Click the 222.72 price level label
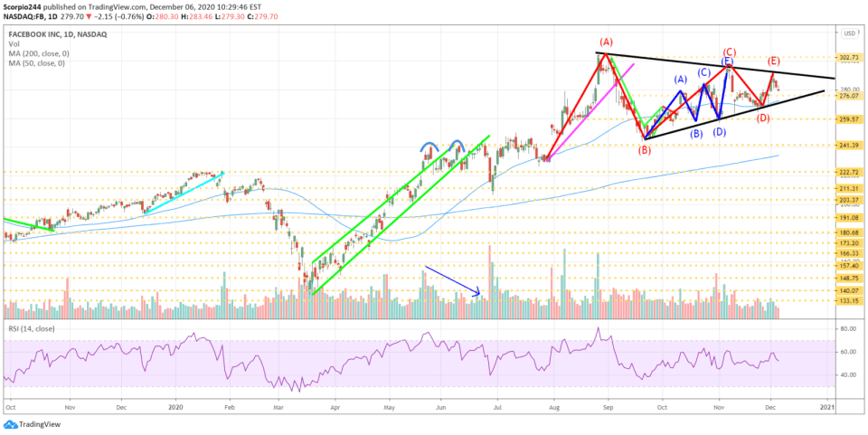This screenshot has width=868, height=435. point(849,173)
